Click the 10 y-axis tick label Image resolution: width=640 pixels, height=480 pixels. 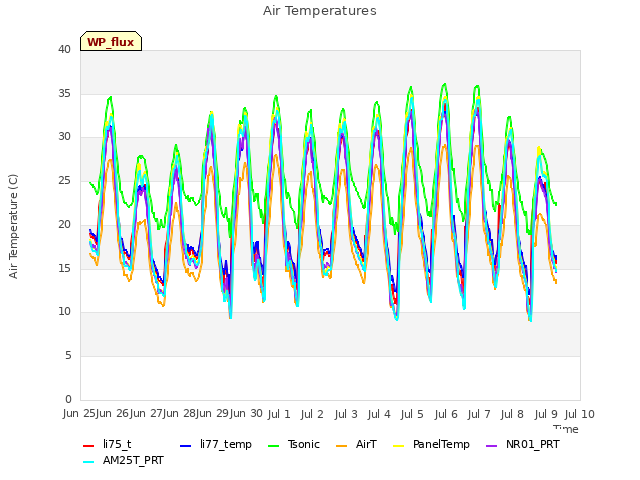(64, 312)
